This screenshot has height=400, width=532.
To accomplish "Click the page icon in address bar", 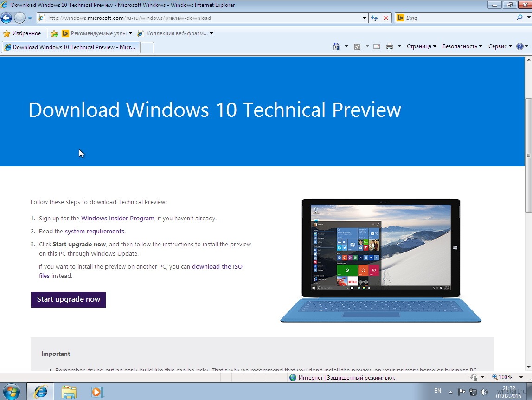I will tap(42, 18).
